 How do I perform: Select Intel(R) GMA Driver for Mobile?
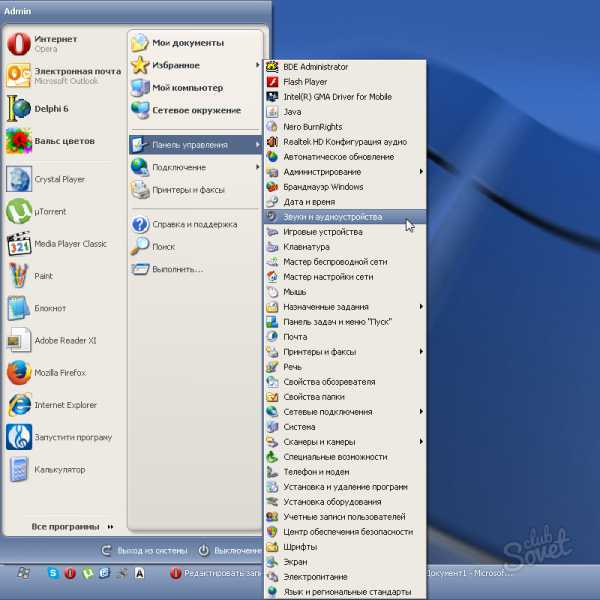[x=345, y=97]
